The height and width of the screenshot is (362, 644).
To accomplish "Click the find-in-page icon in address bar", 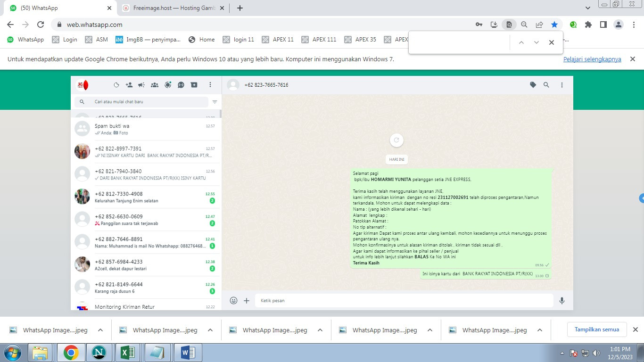I will click(509, 25).
